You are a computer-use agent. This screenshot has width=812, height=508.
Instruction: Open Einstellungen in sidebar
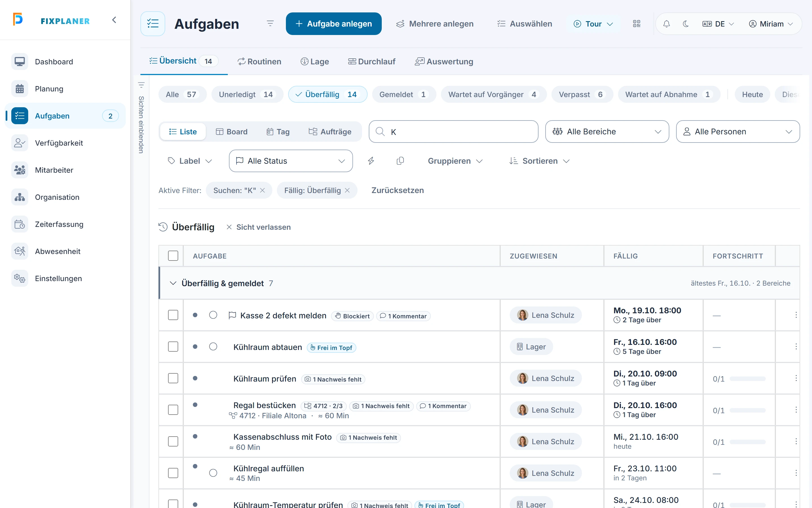(65, 278)
